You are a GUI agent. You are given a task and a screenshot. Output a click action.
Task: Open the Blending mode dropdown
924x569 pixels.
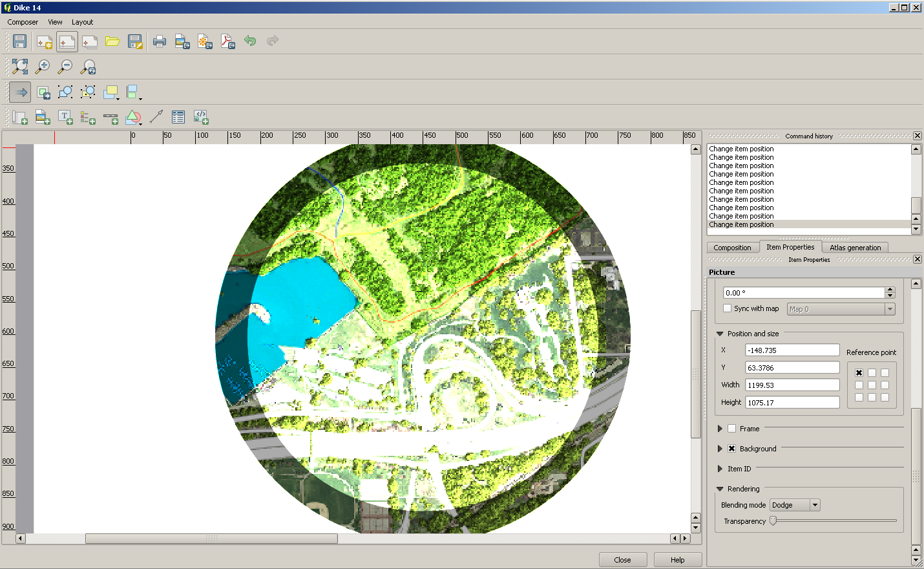click(795, 505)
